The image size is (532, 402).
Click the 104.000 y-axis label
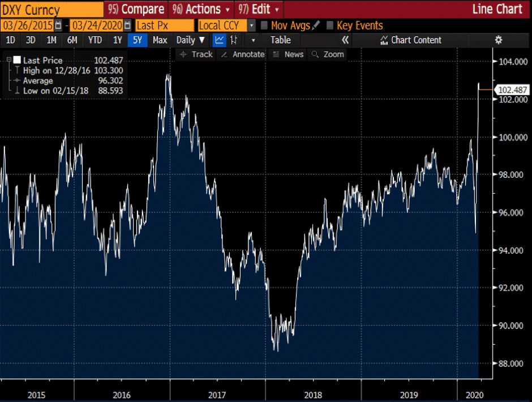click(513, 62)
